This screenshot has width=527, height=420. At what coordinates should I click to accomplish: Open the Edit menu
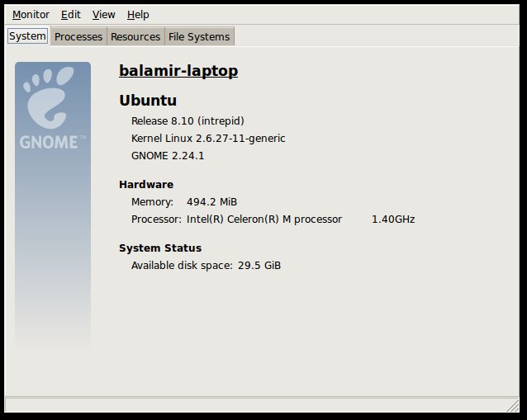pyautogui.click(x=70, y=15)
